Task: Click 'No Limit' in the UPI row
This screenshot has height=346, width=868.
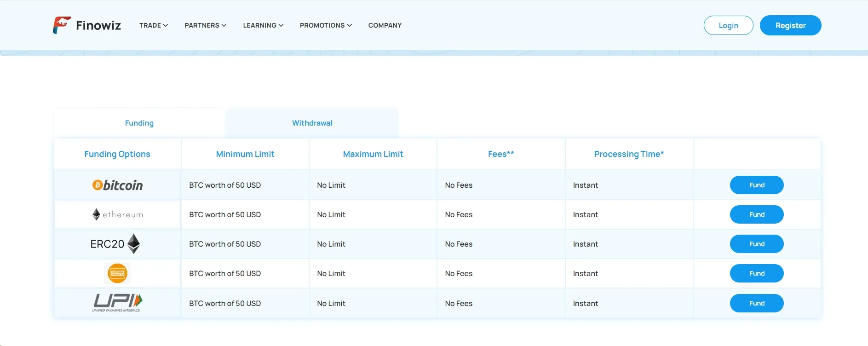Action: tap(331, 303)
